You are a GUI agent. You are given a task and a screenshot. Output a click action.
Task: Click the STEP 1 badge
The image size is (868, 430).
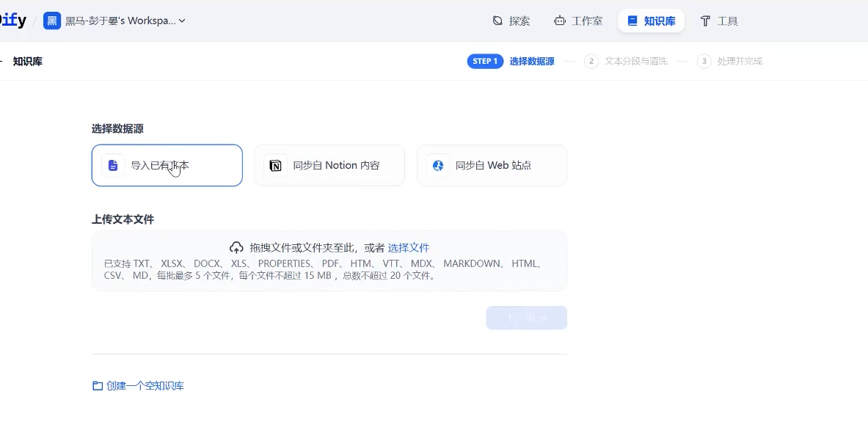pyautogui.click(x=485, y=61)
